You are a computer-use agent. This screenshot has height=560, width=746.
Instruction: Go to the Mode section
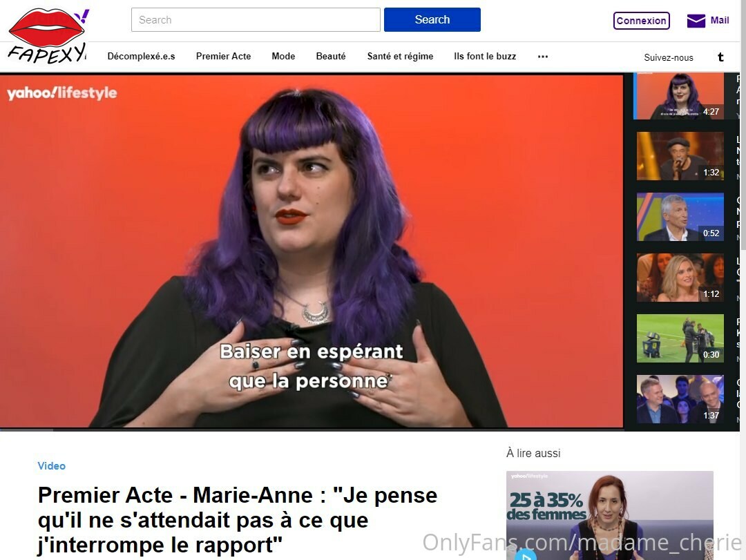click(283, 56)
